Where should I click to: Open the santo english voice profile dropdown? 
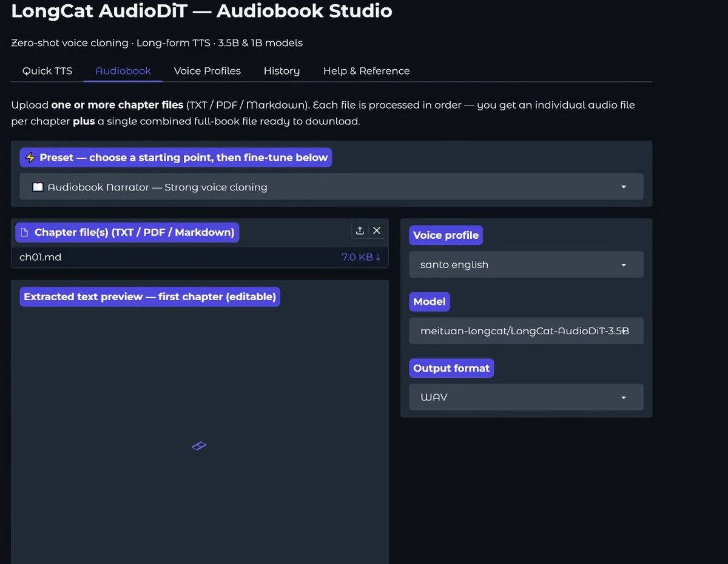coord(526,264)
